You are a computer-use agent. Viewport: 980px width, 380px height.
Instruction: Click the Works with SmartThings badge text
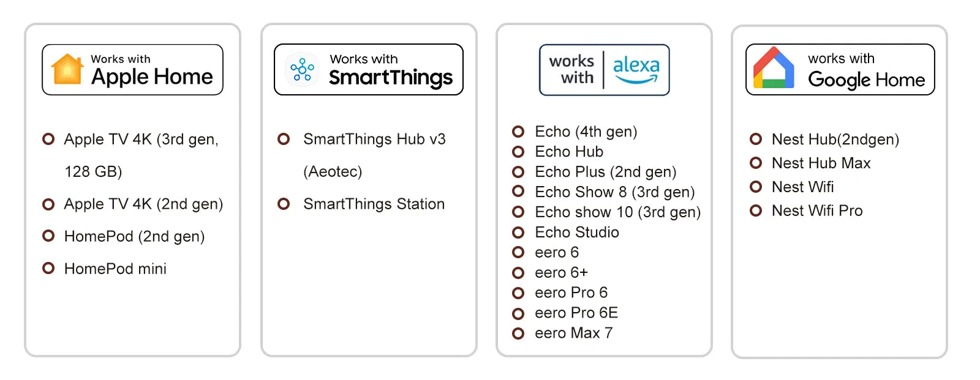[x=390, y=70]
